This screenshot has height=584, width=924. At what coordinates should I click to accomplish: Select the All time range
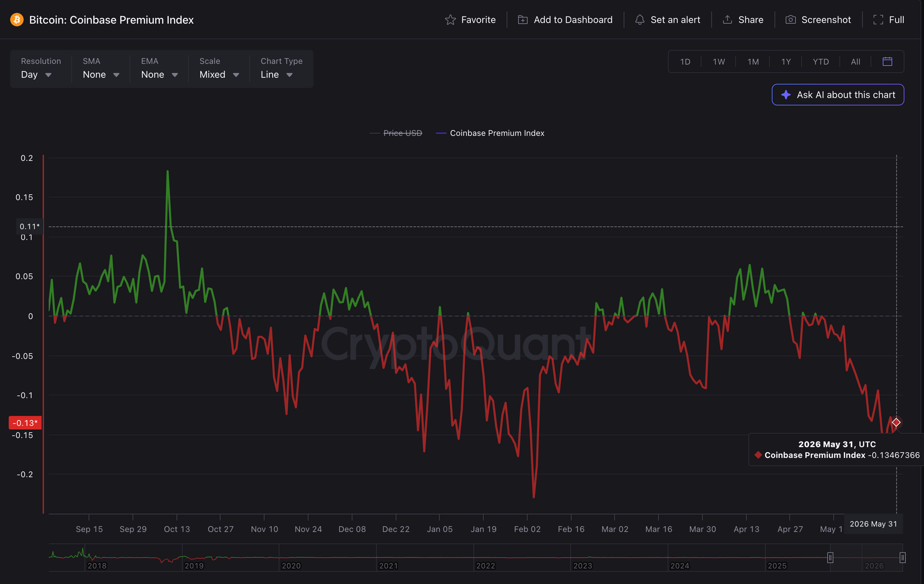pyautogui.click(x=855, y=62)
